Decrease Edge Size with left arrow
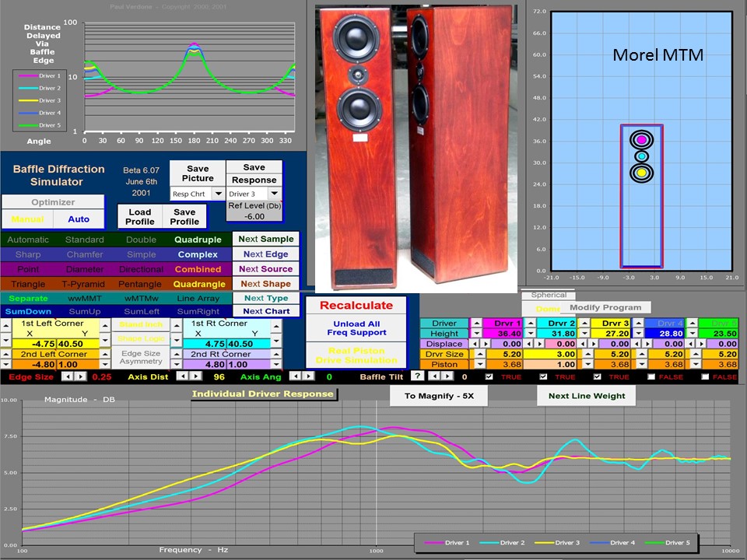Image resolution: width=747 pixels, height=560 pixels. [x=68, y=376]
